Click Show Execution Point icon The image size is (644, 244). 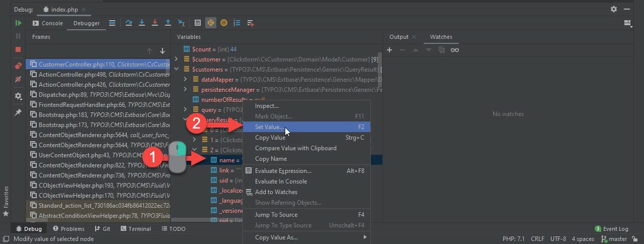click(112, 23)
